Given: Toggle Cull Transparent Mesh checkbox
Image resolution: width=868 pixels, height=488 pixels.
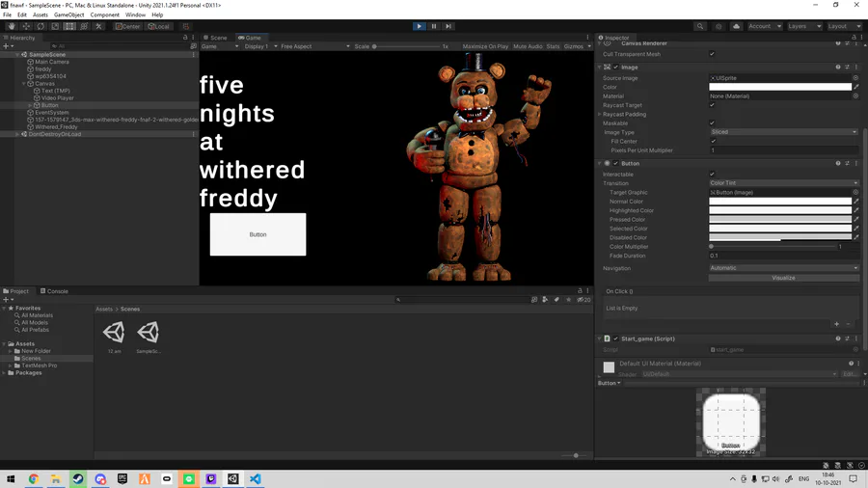Looking at the screenshot, I should [x=712, y=54].
